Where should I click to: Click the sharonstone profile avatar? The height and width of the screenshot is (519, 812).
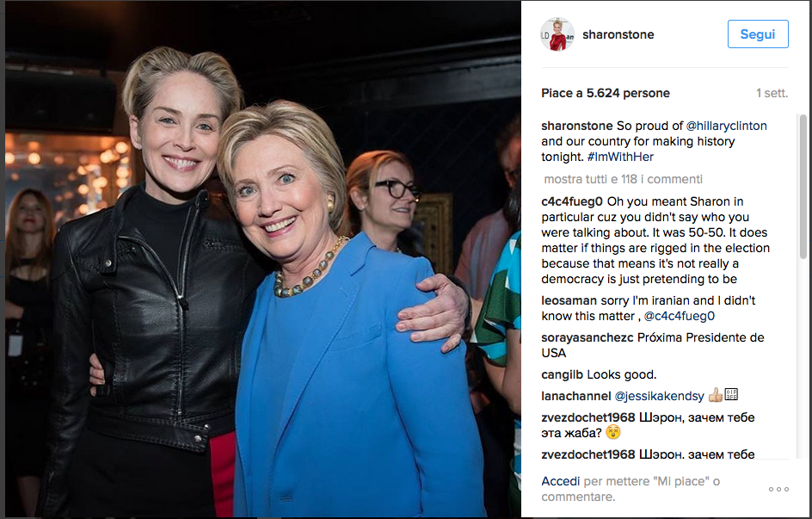557,34
